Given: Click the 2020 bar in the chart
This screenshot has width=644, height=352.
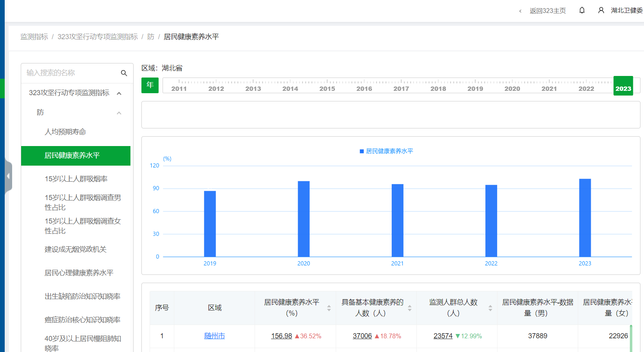Looking at the screenshot, I should pos(304,219).
